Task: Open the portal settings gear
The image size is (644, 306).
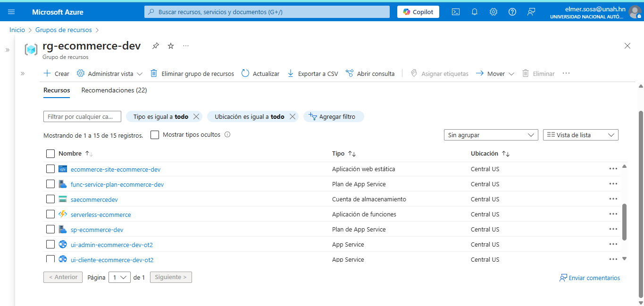Action: [x=493, y=11]
